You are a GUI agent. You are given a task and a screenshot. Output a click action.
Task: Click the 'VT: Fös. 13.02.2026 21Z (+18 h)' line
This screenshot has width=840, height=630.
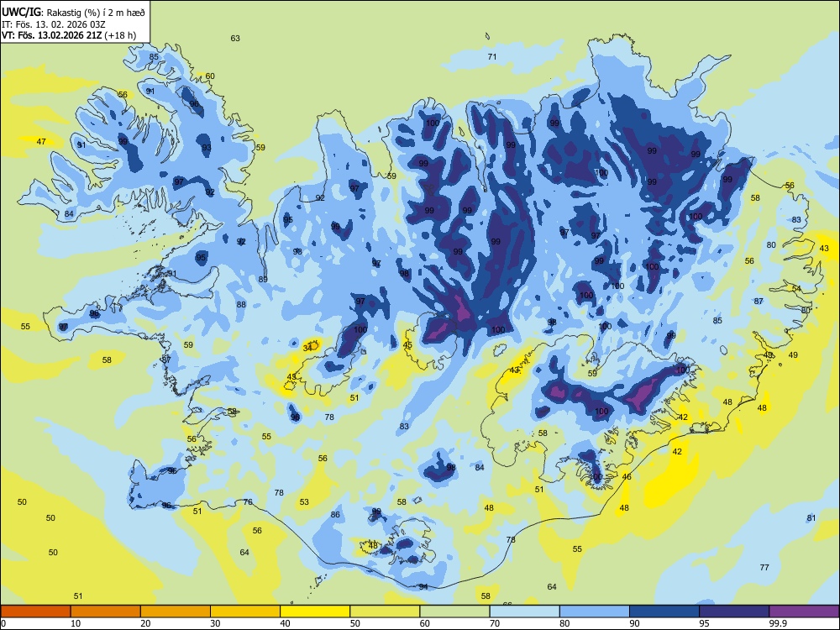coord(69,35)
